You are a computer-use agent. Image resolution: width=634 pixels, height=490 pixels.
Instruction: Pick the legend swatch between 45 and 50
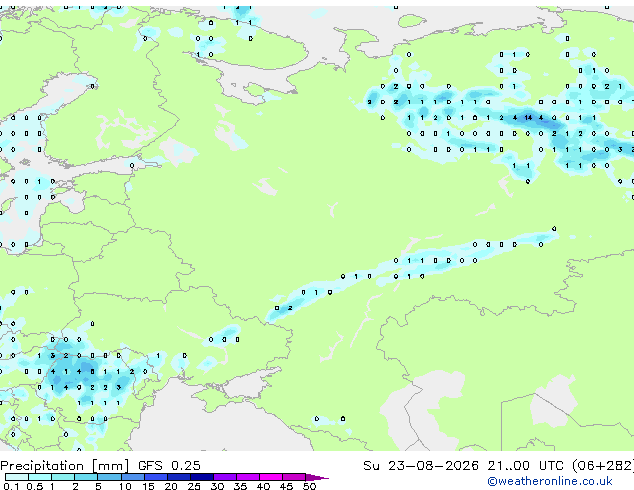point(294,477)
